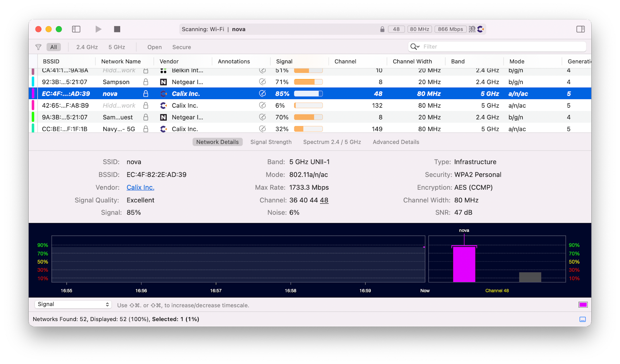Viewport: 620px width, 364px height.
Task: Click the Netgear icon in Sam...uest row
Action: pos(164,117)
